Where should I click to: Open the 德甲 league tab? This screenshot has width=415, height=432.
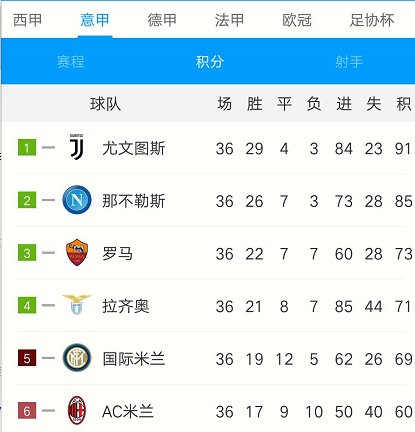(x=162, y=20)
